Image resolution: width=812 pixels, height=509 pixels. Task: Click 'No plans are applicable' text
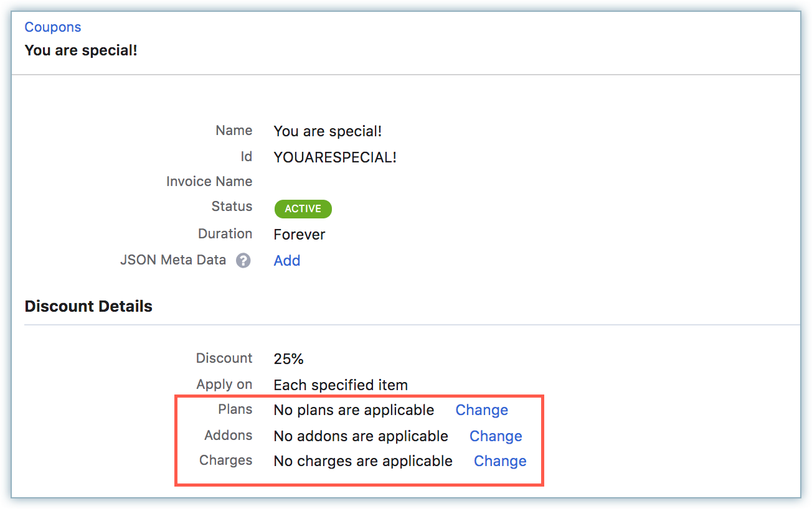coord(354,410)
